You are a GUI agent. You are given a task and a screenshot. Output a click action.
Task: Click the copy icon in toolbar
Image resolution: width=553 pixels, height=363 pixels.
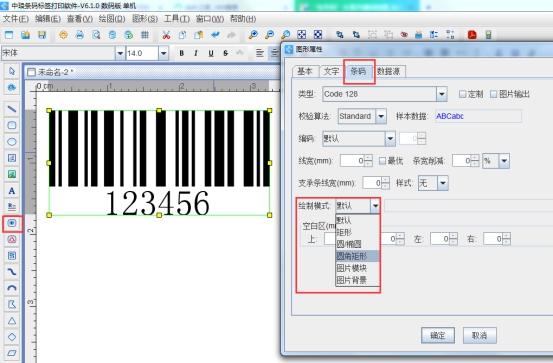182,35
